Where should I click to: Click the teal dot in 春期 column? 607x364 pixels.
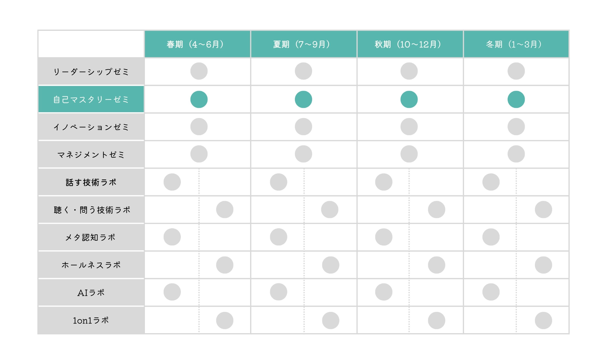click(199, 99)
